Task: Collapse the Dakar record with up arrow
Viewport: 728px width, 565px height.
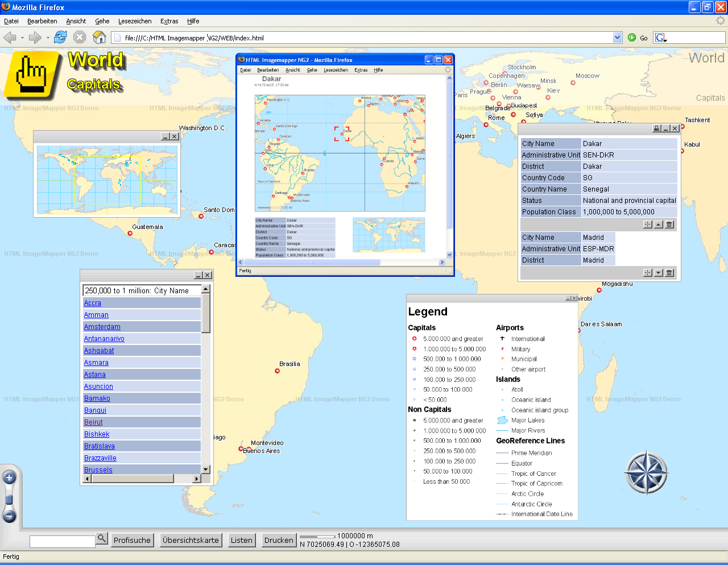Action: click(659, 225)
